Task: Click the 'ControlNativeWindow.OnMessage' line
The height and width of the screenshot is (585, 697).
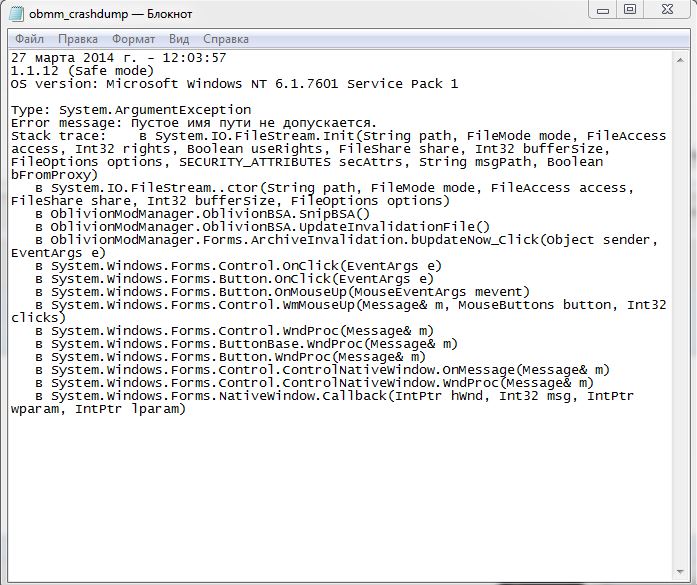Action: [x=322, y=369]
